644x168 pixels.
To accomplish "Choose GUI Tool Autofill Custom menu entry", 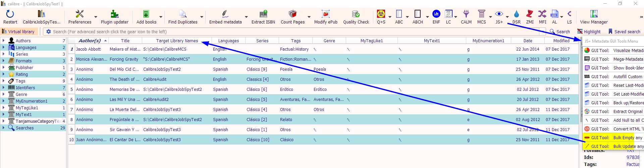I will pyautogui.click(x=613, y=76).
